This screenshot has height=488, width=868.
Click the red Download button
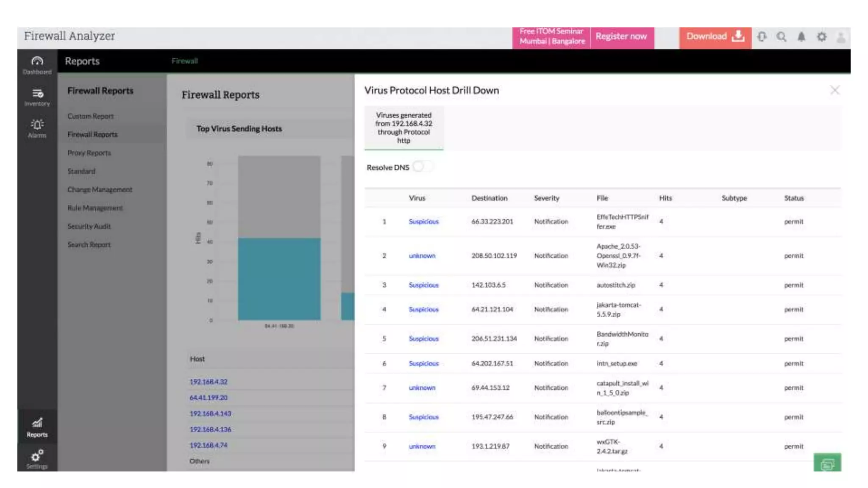715,36
